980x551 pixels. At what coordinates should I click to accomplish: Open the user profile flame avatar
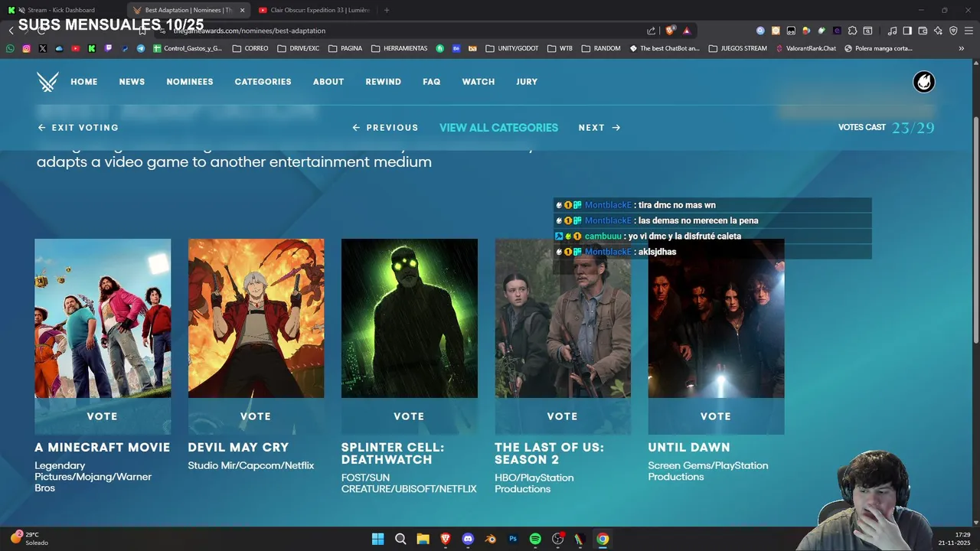tap(924, 82)
